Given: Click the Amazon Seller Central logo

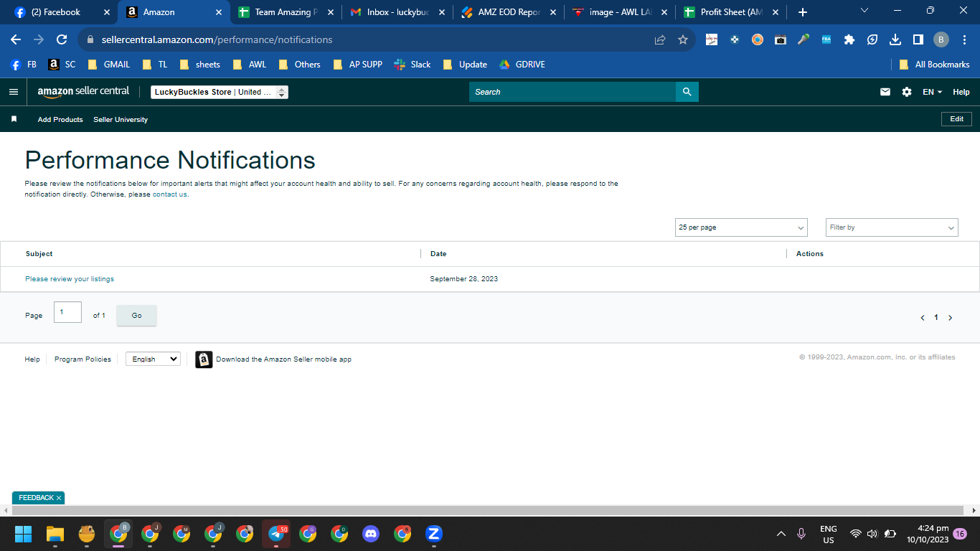Looking at the screenshot, I should (x=83, y=92).
